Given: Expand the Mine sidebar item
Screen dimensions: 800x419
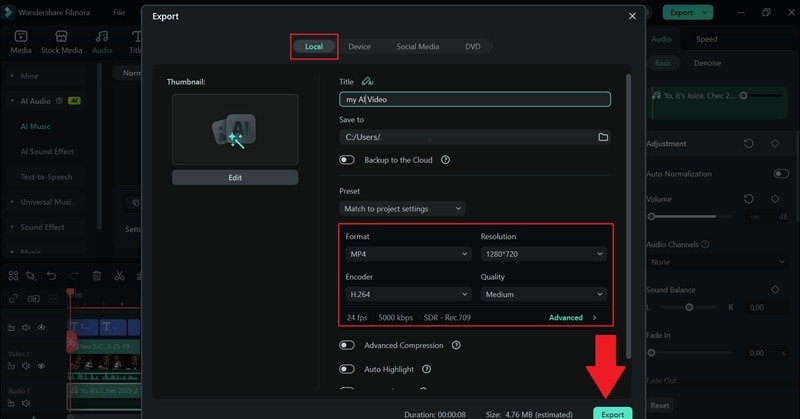Looking at the screenshot, I should pyautogui.click(x=12, y=76).
